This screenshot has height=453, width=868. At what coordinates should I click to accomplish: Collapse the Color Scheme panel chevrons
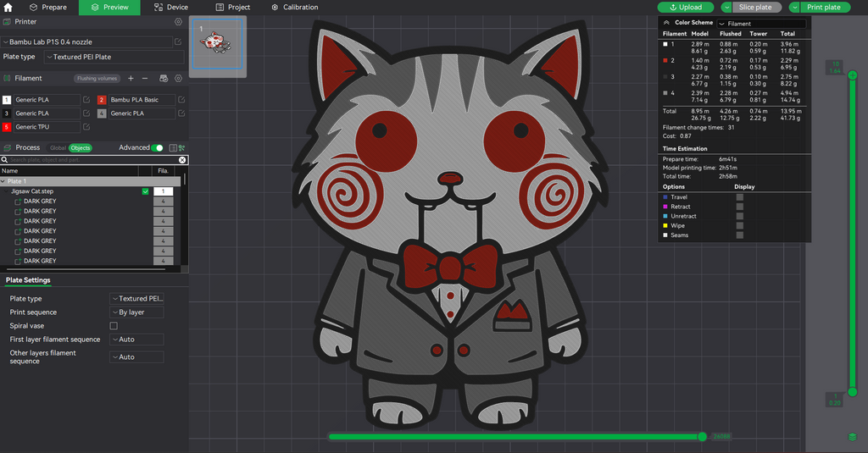coord(666,23)
